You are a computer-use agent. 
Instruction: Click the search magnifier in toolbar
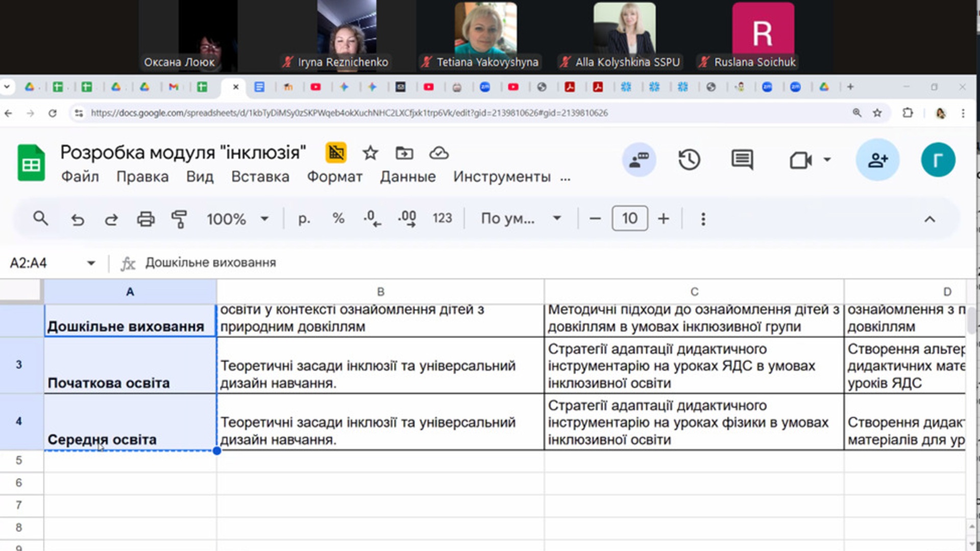[x=40, y=219]
